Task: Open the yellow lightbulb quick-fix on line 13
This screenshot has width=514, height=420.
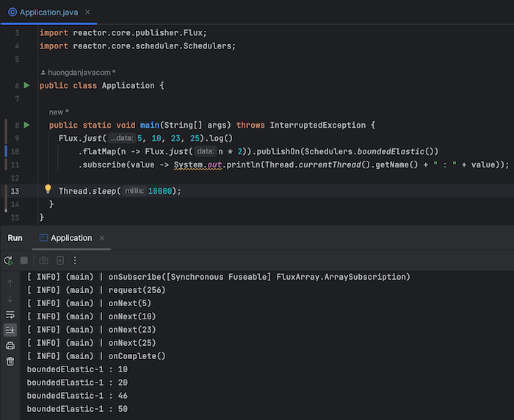Action: [48, 189]
